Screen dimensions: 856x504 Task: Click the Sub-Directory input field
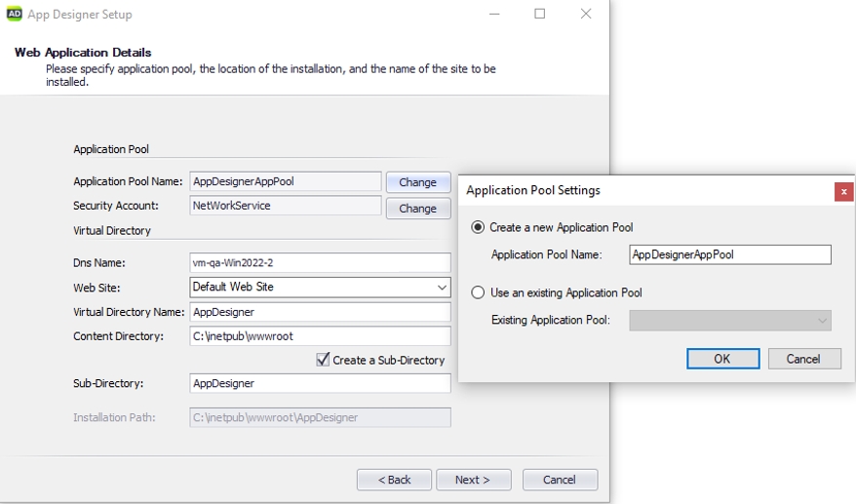(x=320, y=383)
